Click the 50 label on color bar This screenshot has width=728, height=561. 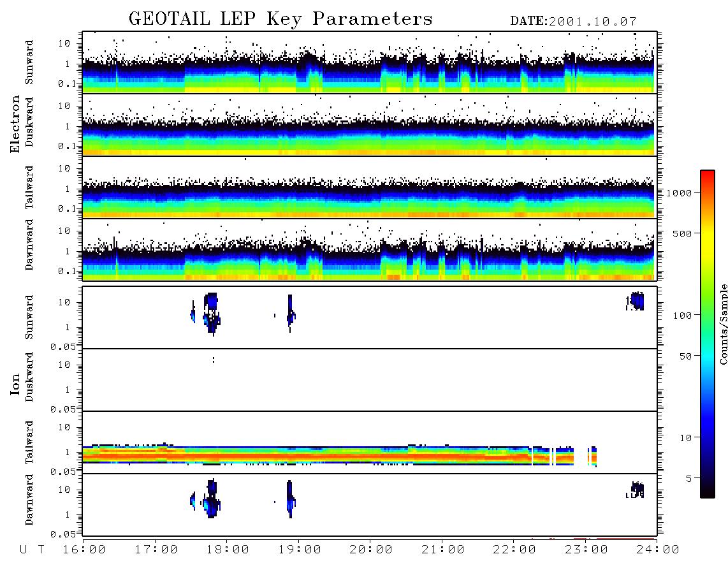pyautogui.click(x=685, y=356)
